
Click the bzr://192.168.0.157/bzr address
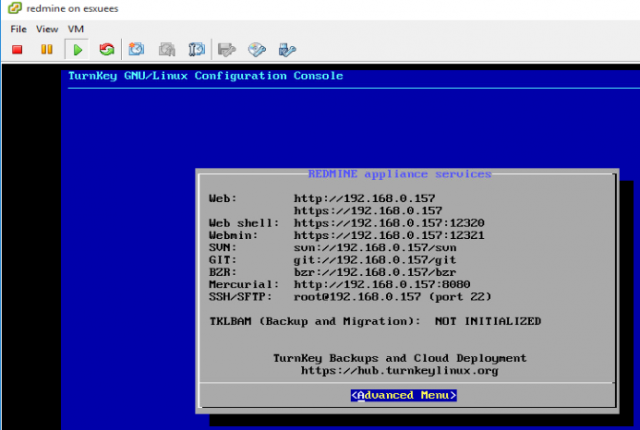(x=375, y=272)
